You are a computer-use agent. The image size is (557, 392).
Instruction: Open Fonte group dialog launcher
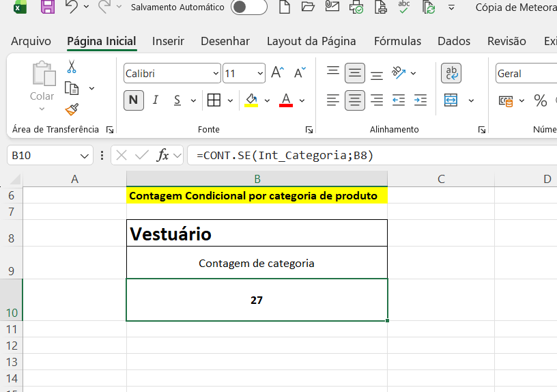pyautogui.click(x=309, y=130)
